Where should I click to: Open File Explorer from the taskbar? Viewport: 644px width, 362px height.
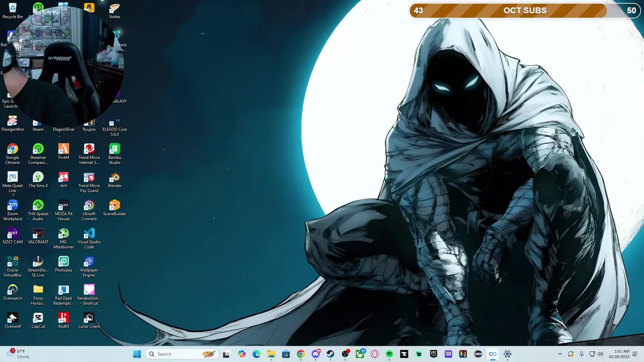click(x=271, y=354)
